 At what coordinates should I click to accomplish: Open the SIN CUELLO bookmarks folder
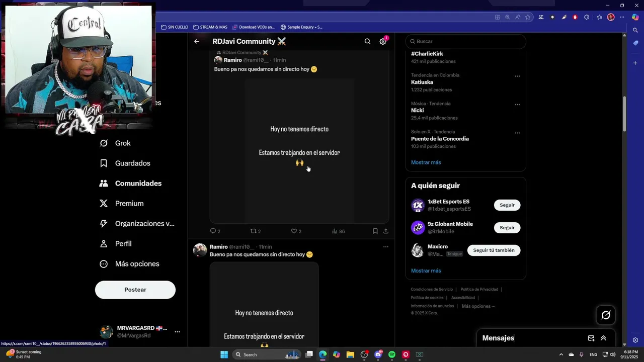pos(175,27)
